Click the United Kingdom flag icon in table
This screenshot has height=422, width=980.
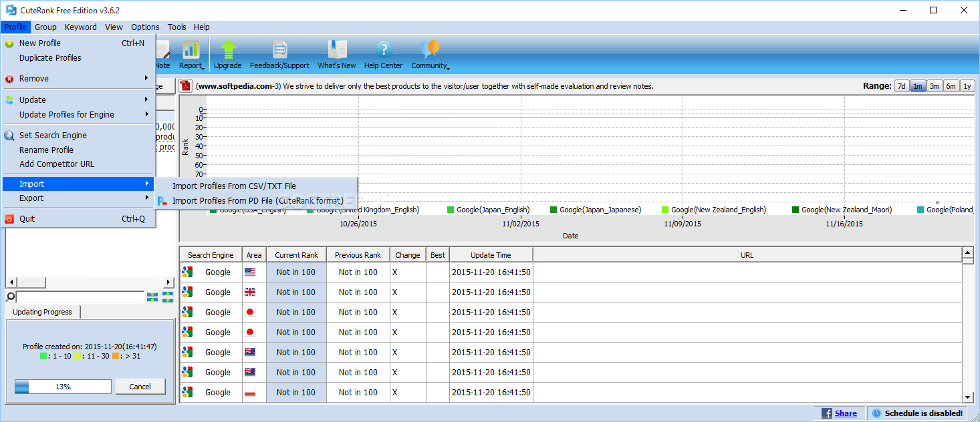[x=250, y=292]
